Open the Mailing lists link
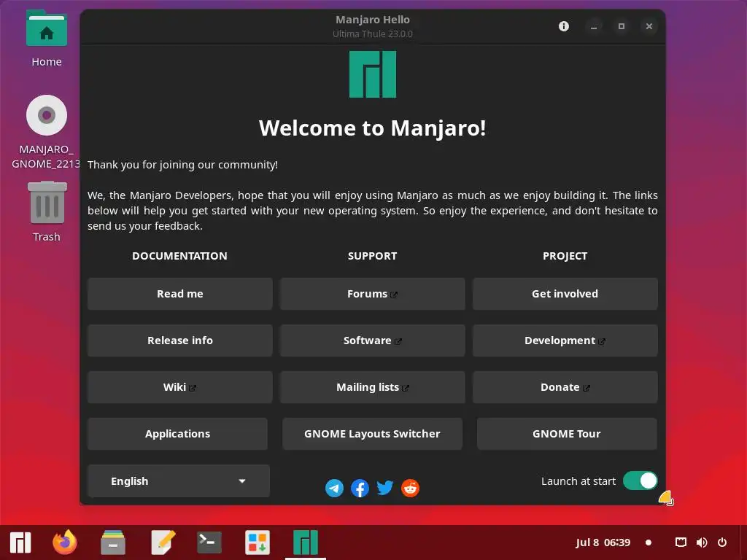Image resolution: width=747 pixels, height=560 pixels. point(373,387)
